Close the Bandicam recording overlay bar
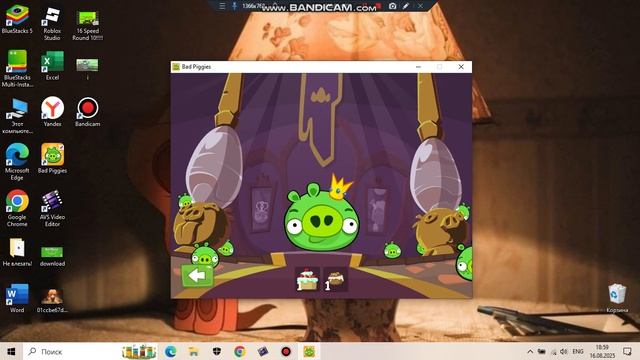 (420, 6)
